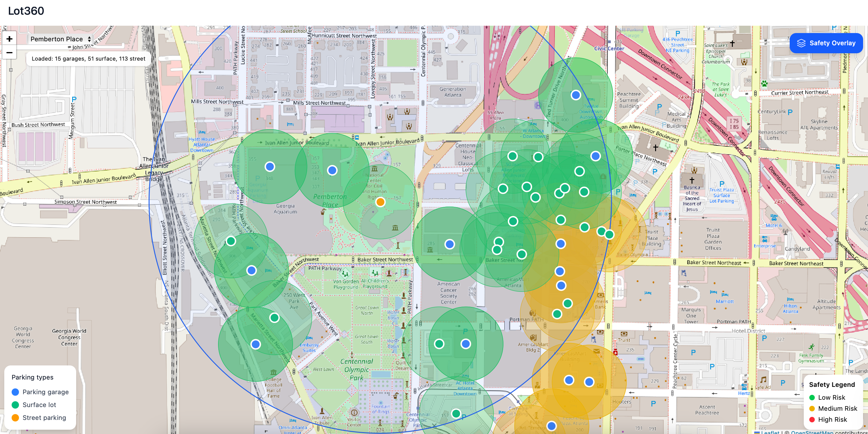Click surface lot marker near College Football Hall

(274, 317)
